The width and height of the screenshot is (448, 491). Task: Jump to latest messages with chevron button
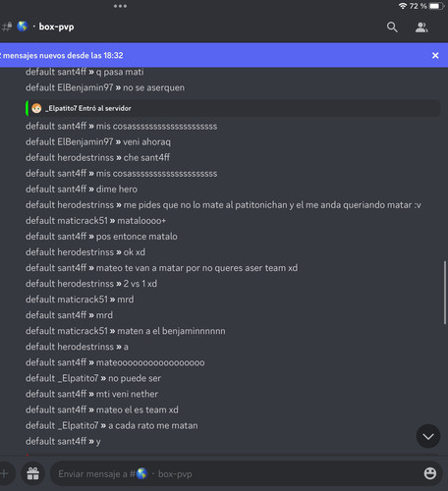(x=428, y=436)
